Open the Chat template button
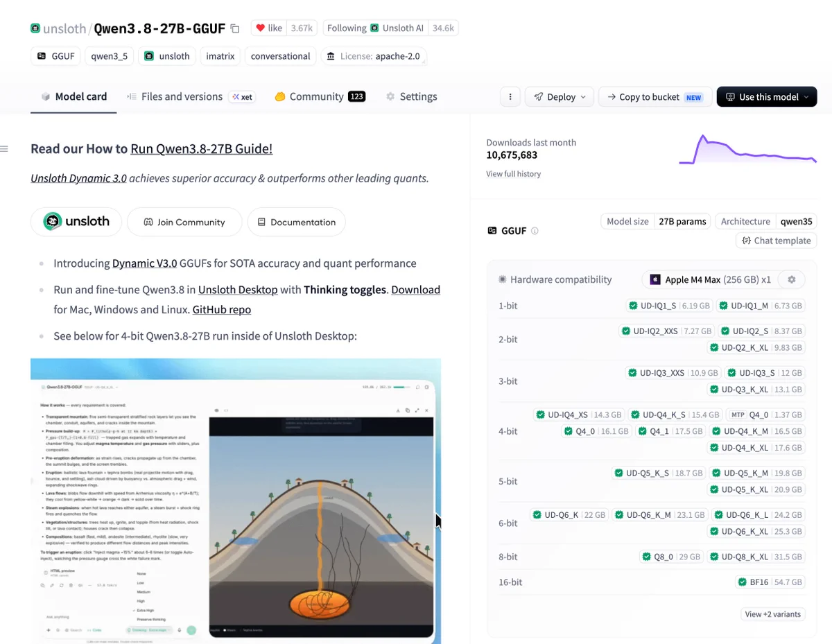 tap(776, 241)
